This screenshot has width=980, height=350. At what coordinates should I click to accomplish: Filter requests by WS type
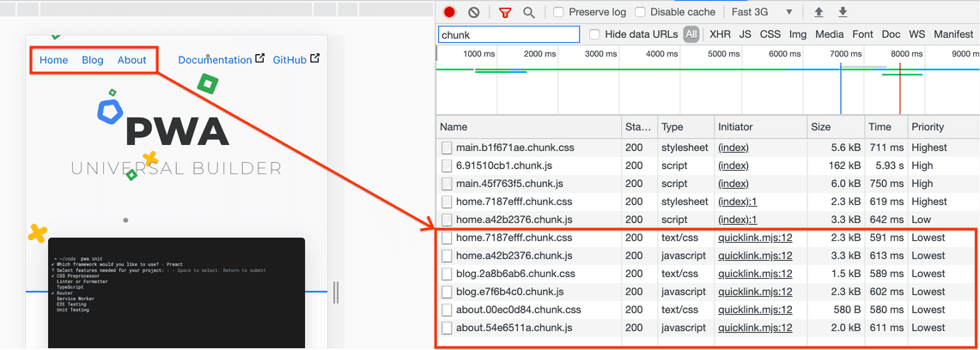(917, 34)
